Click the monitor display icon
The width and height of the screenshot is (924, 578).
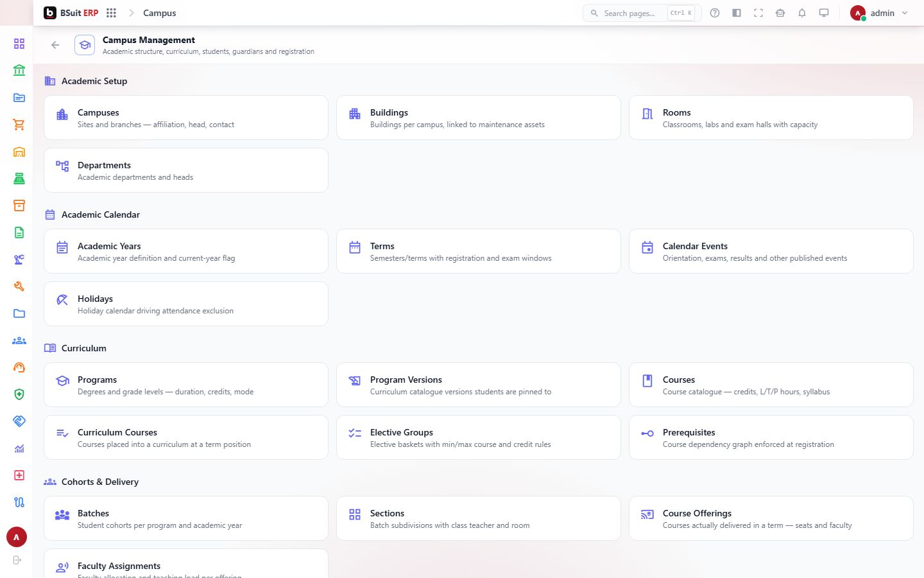(x=824, y=13)
